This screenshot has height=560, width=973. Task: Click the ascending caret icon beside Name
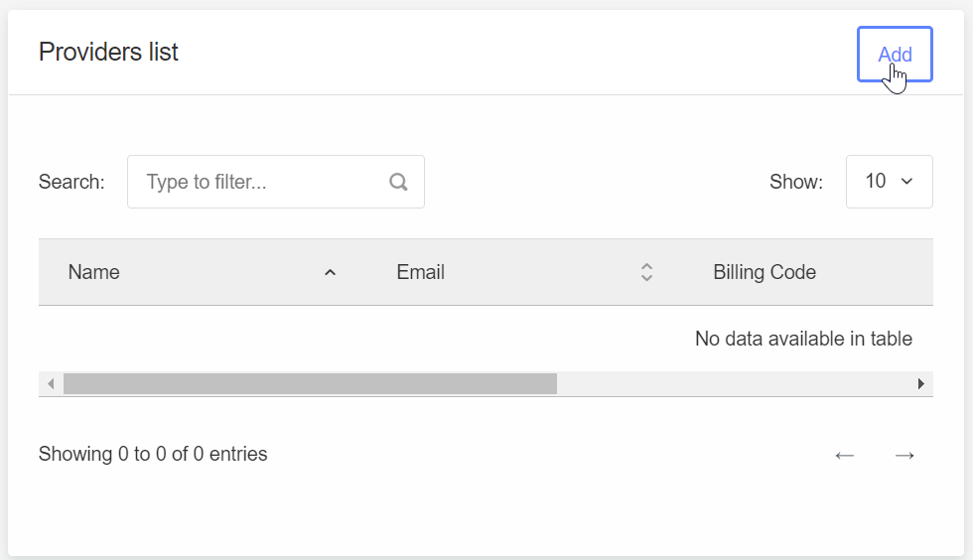click(330, 272)
